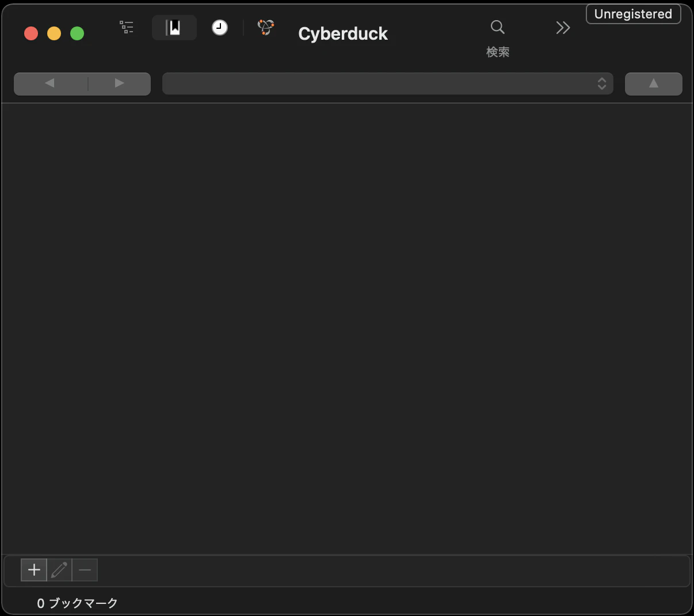Viewport: 694px width, 616px height.
Task: Maximize the window with green button
Action: click(77, 34)
